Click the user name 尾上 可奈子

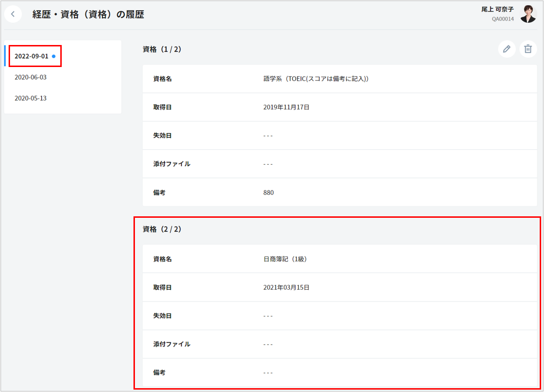tap(498, 10)
